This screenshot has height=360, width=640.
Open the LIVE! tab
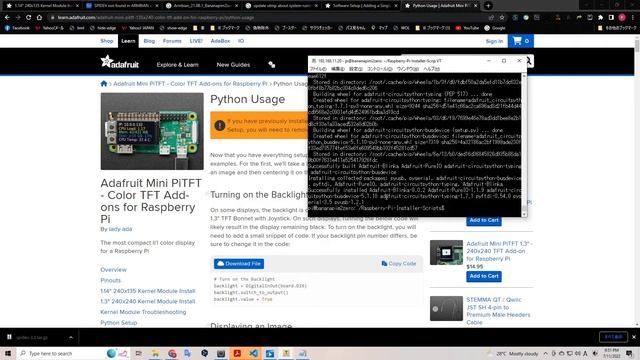click(x=196, y=41)
